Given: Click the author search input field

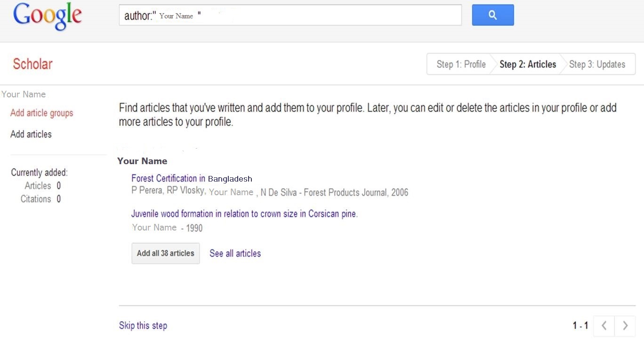Looking at the screenshot, I should coord(290,15).
